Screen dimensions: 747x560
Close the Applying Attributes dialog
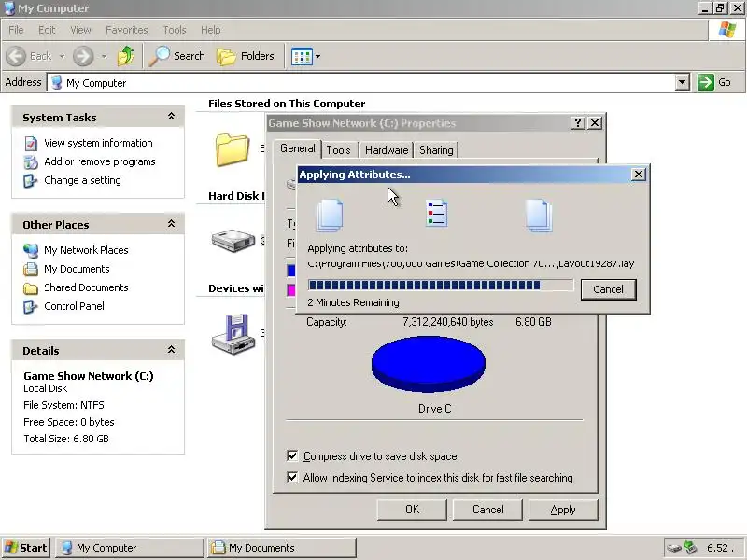[x=639, y=175]
